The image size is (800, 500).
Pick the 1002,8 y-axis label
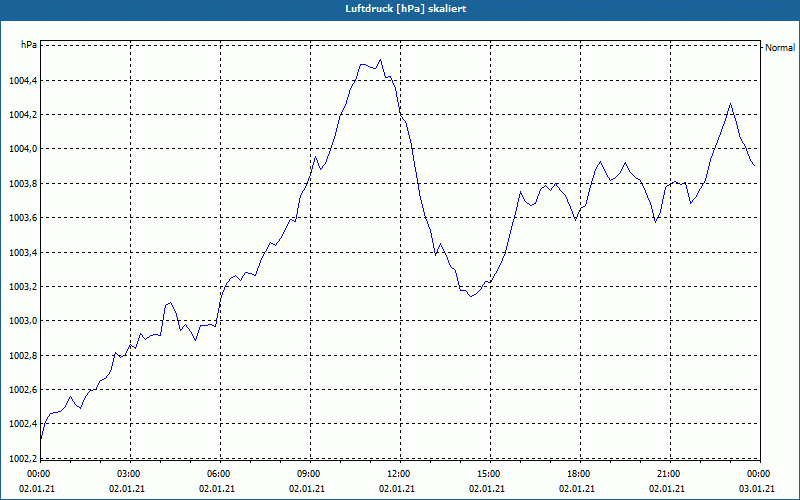[x=22, y=356]
